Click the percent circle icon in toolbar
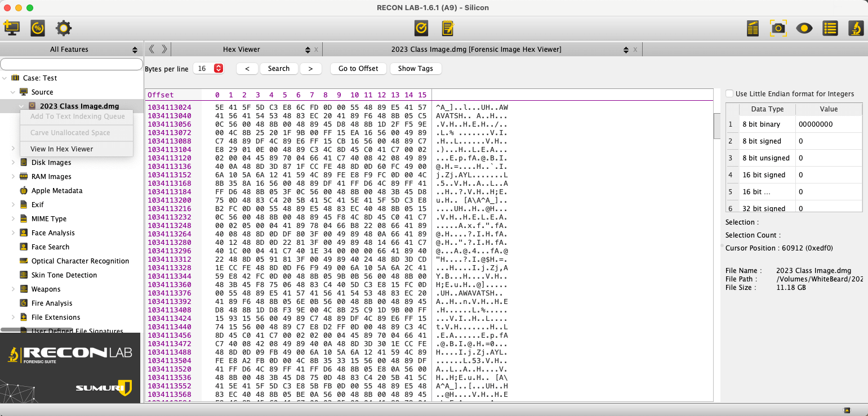 point(38,28)
